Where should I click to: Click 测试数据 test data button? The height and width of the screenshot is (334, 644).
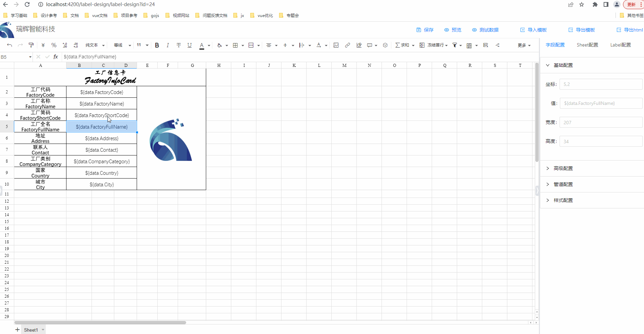point(485,30)
